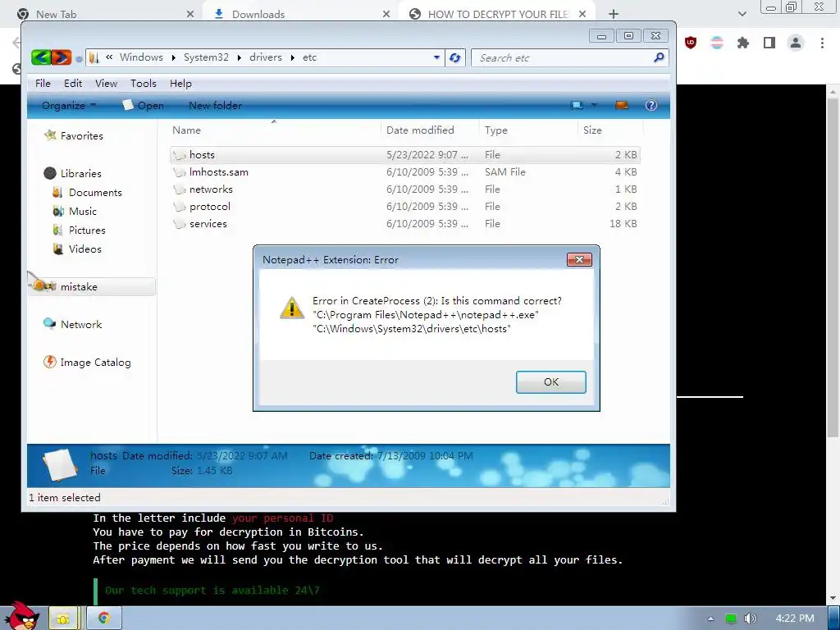Click OK in the Notepad++ error dialog
Screen dimensions: 840x630
[x=550, y=382]
